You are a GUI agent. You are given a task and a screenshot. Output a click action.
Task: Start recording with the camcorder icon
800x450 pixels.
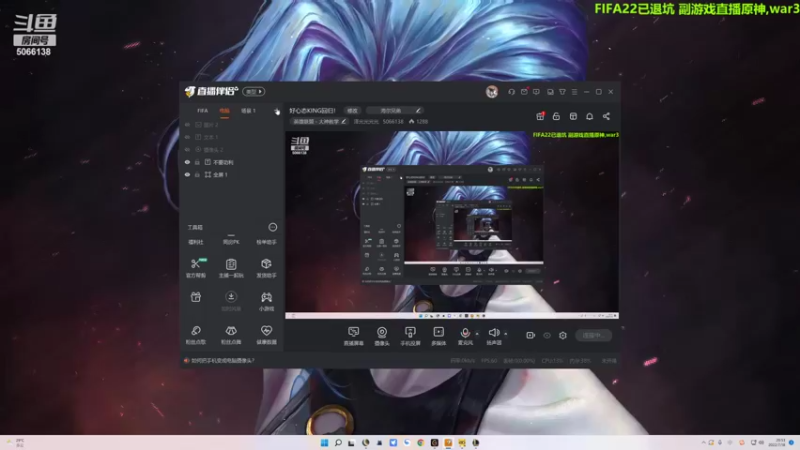(531, 335)
